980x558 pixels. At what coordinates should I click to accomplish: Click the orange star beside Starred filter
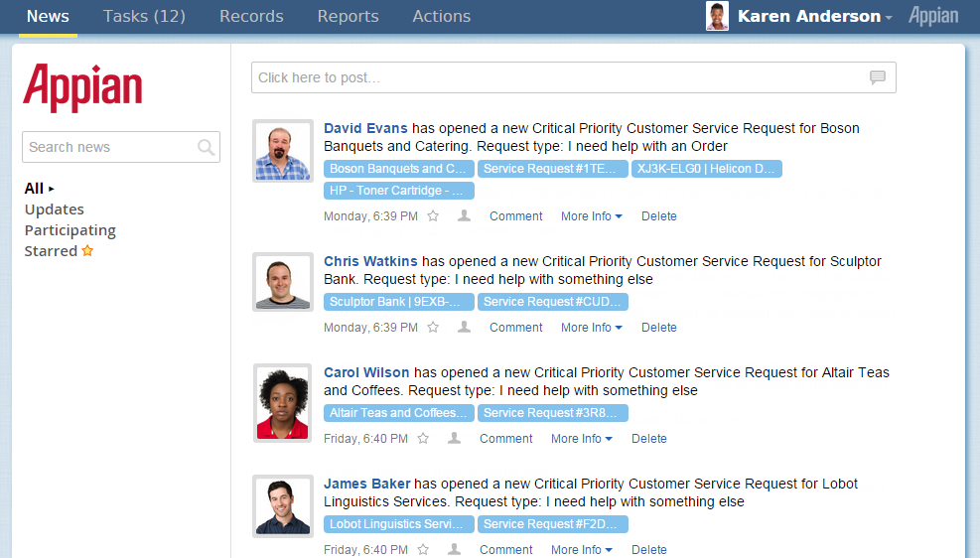click(87, 250)
